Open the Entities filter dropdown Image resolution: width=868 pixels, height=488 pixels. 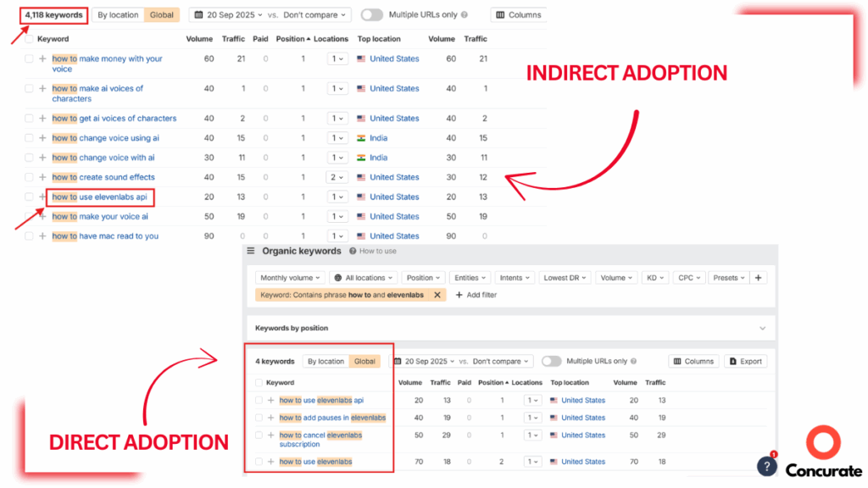[470, 278]
